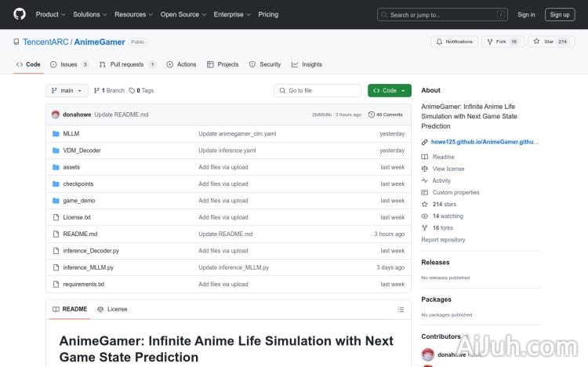This screenshot has width=588, height=367.
Task: Expand the main branch dropdown
Action: 67,90
